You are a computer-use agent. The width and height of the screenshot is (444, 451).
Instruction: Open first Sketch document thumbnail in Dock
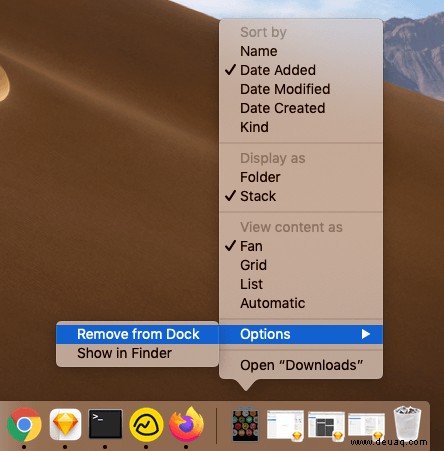pos(285,425)
